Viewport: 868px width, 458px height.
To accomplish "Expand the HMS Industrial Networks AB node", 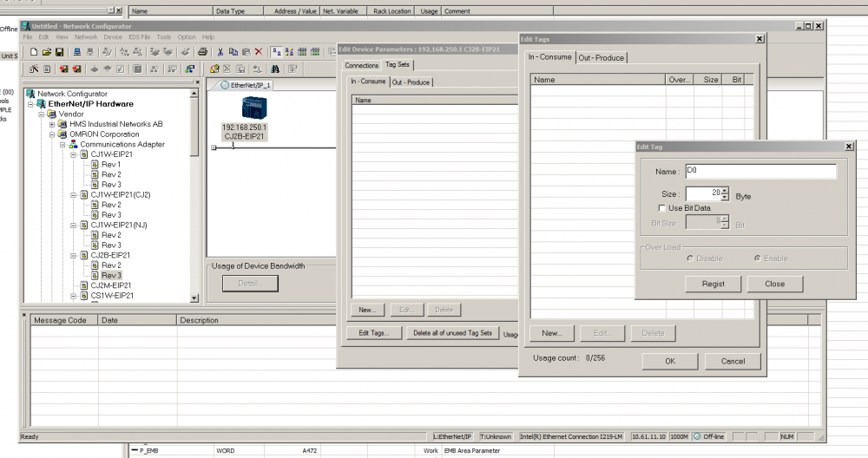I will pos(52,124).
